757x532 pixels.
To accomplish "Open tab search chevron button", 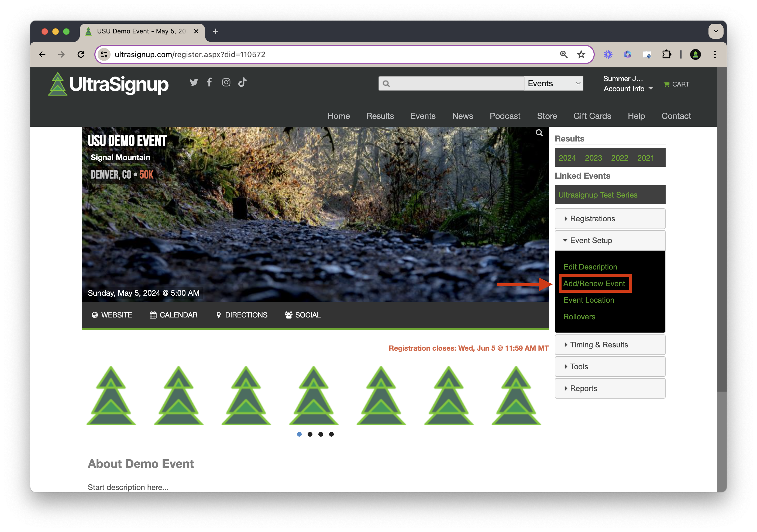I will tap(716, 31).
